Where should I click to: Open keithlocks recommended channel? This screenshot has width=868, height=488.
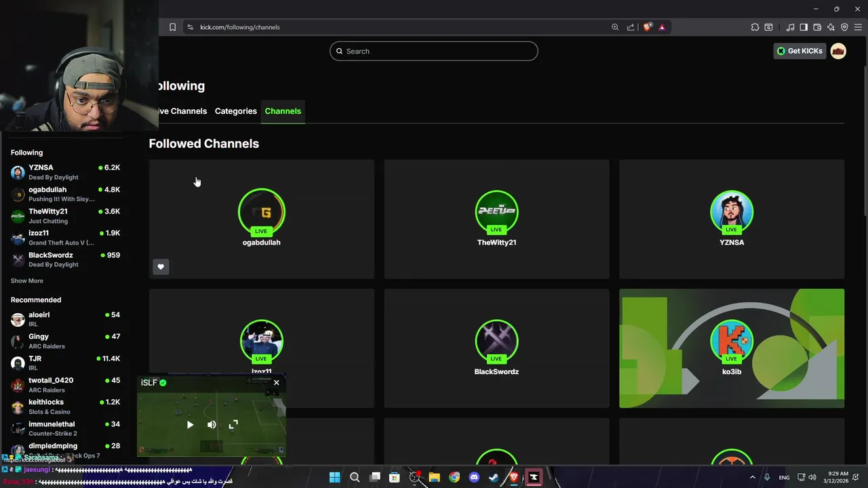65,407
